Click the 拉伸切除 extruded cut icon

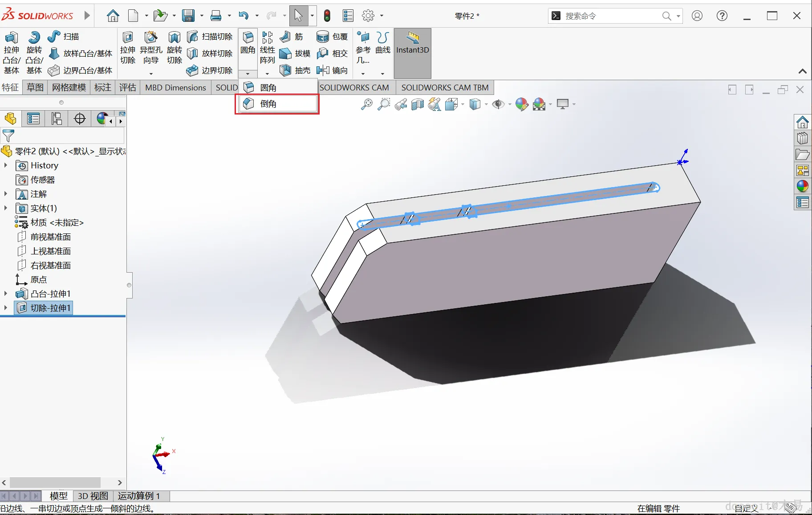point(128,37)
